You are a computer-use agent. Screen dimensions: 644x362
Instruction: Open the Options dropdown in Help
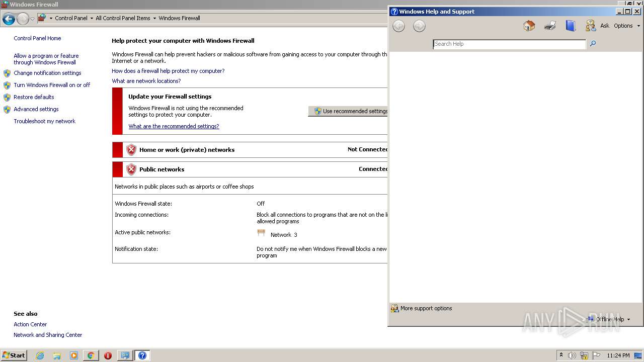626,26
